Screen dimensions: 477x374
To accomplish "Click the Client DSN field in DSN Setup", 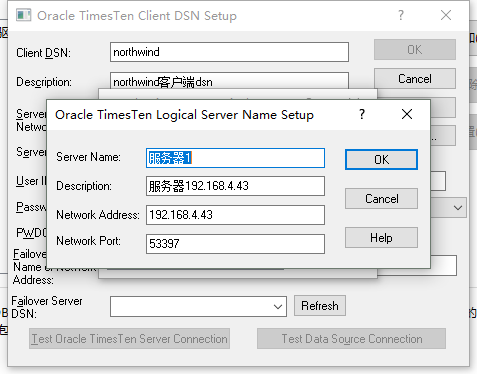I will click(229, 52).
